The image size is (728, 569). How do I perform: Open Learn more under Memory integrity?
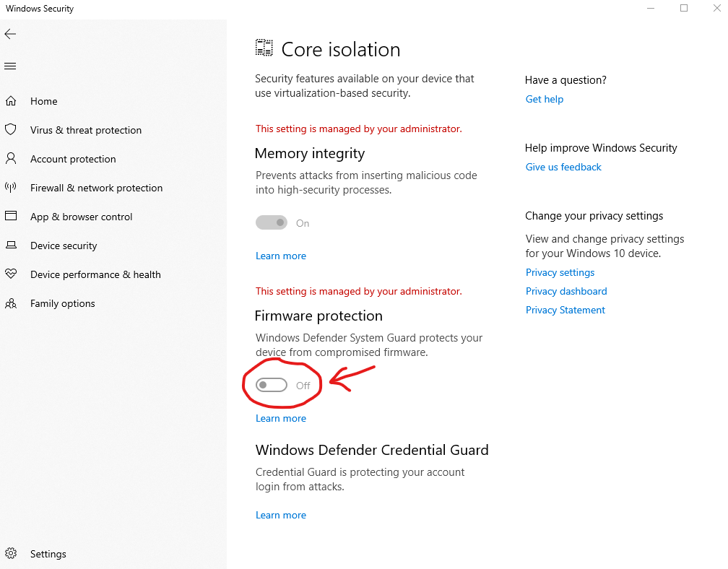281,256
